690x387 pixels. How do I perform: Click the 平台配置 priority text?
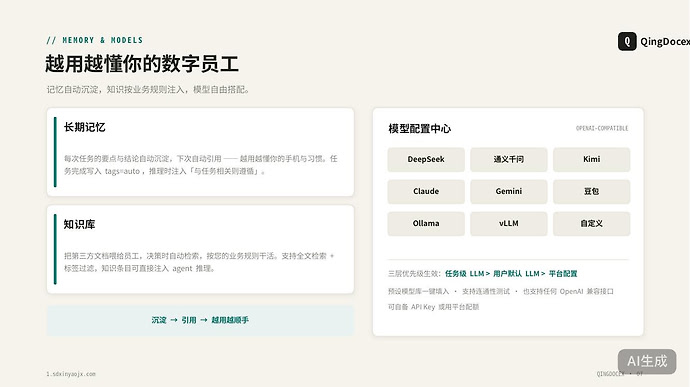pos(563,273)
